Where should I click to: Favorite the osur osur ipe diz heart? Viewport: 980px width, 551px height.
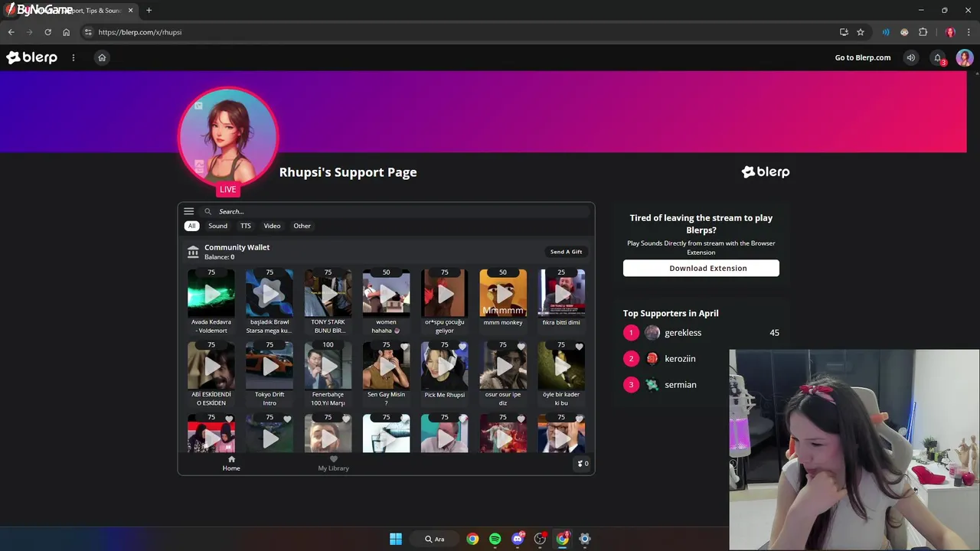click(521, 347)
